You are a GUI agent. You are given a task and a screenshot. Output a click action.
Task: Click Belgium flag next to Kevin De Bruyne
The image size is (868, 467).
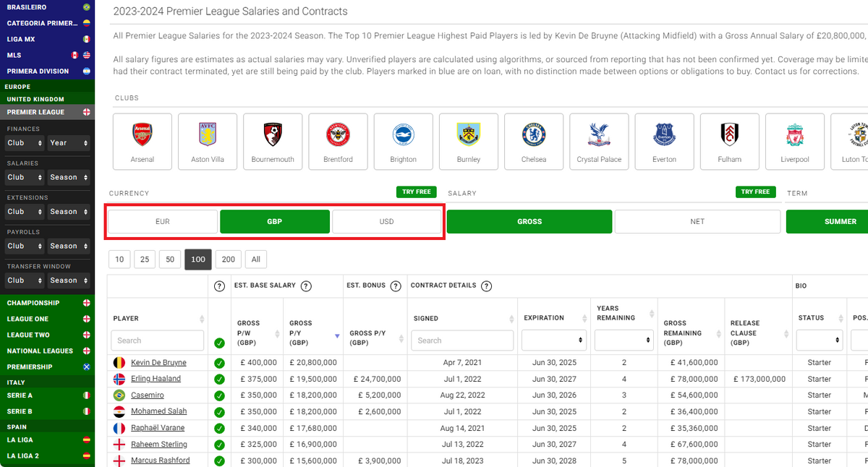coord(119,362)
